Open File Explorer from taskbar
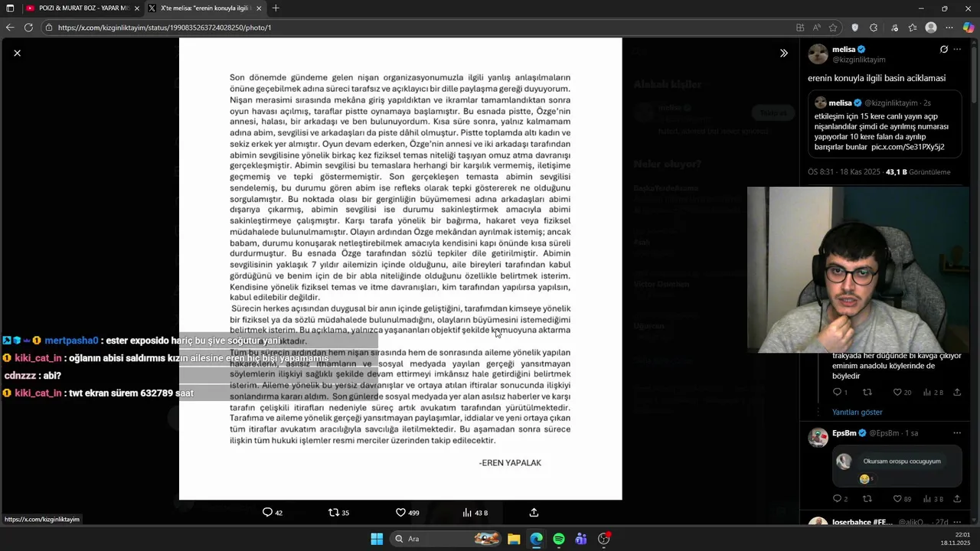Screen dimensions: 980x551 pyautogui.click(x=514, y=539)
